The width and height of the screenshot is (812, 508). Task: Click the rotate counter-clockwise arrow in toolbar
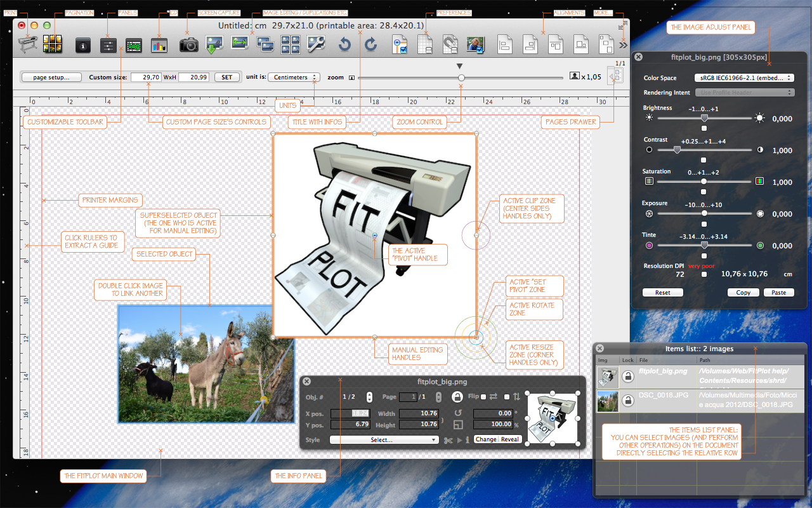[344, 44]
